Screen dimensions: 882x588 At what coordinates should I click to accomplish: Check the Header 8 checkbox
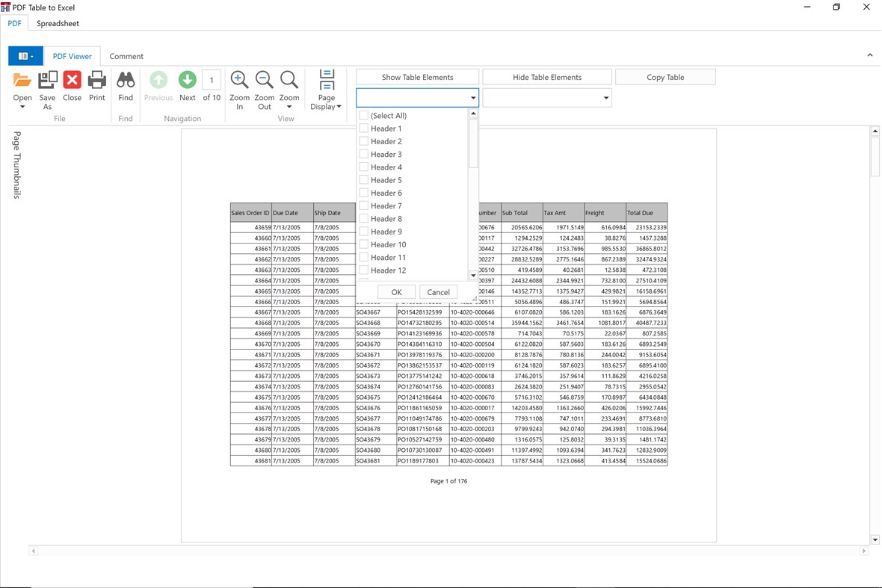click(x=364, y=219)
